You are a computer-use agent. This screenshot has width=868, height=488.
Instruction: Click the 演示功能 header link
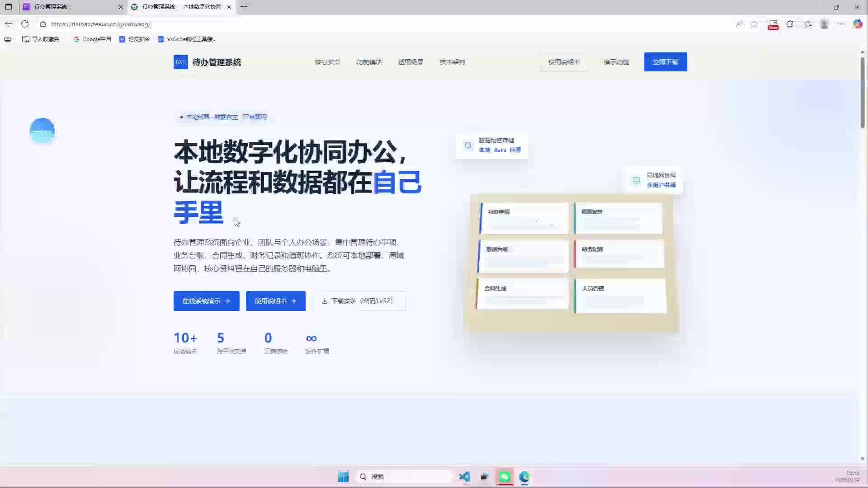(616, 62)
